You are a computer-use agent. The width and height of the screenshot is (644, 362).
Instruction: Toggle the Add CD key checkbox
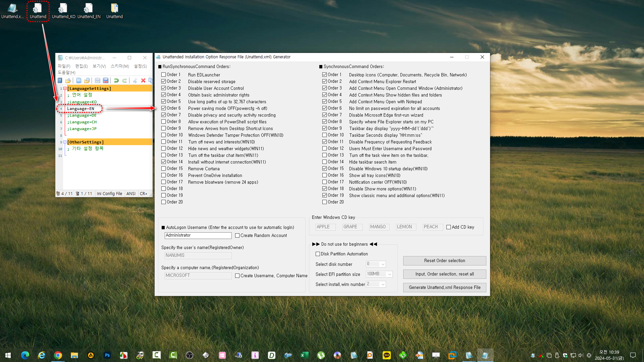448,227
